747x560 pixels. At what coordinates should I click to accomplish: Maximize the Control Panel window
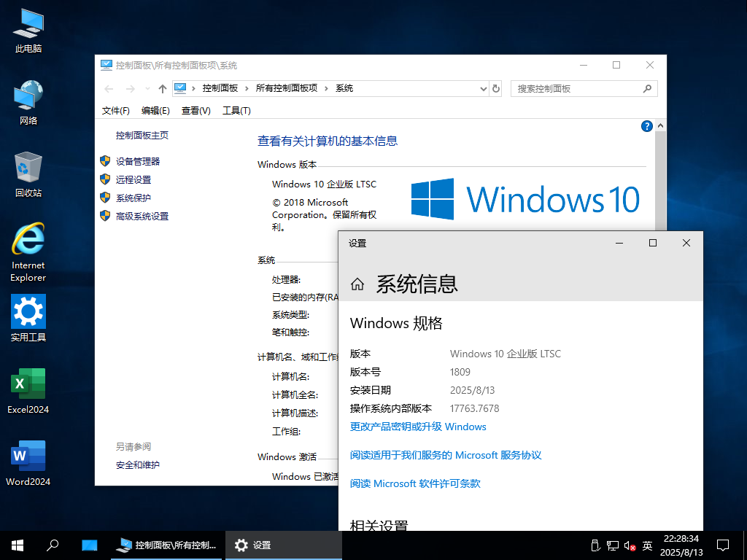[x=616, y=65]
